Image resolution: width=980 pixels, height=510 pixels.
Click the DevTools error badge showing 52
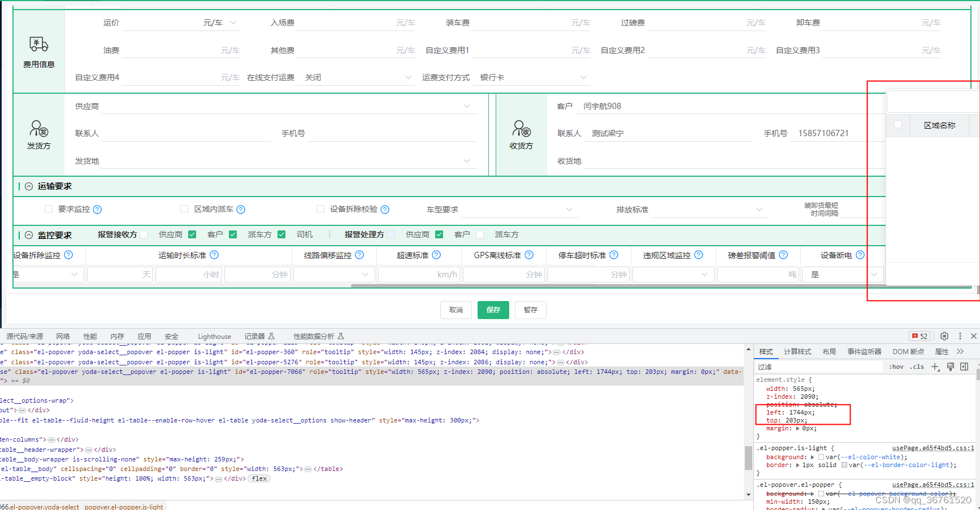point(919,336)
